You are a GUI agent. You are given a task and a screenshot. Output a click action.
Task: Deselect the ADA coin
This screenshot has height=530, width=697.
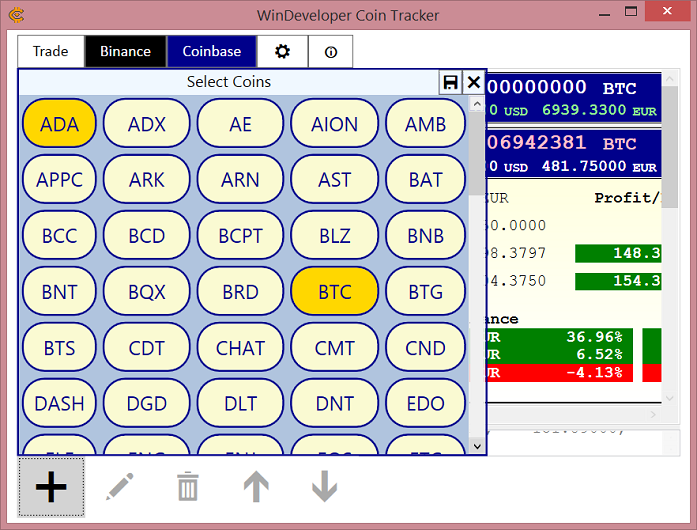pyautogui.click(x=59, y=123)
